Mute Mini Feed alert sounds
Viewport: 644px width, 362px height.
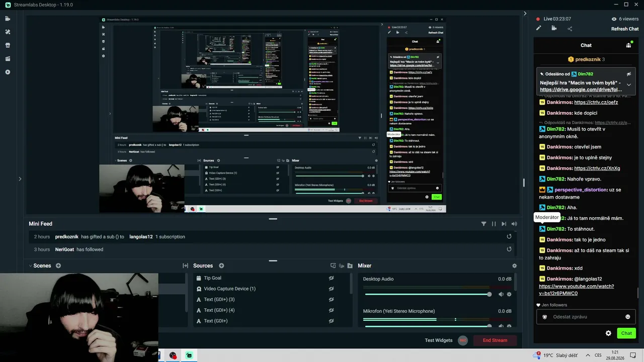514,224
